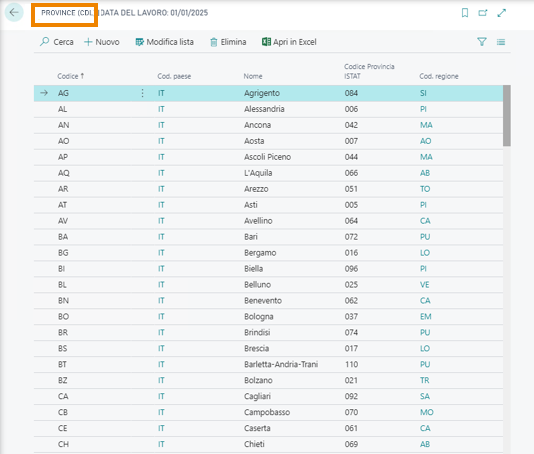Toggle the filter pane funnel icon
This screenshot has width=534, height=454.
click(x=482, y=42)
